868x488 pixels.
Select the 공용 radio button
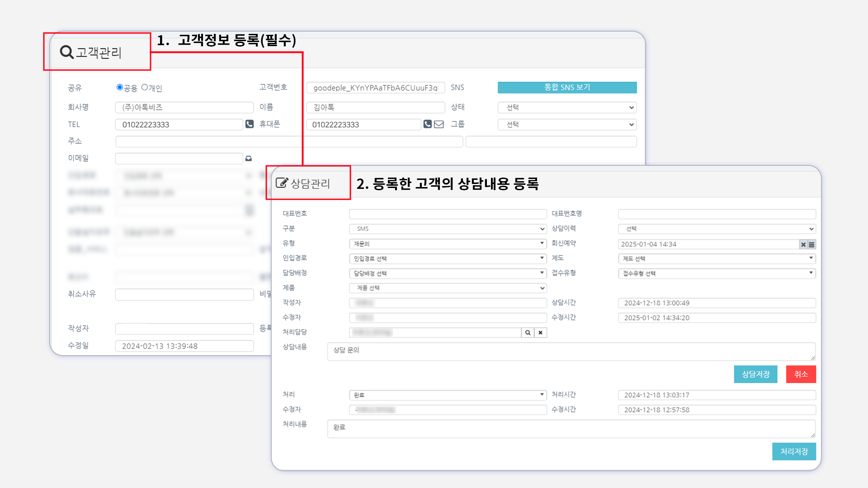point(120,87)
